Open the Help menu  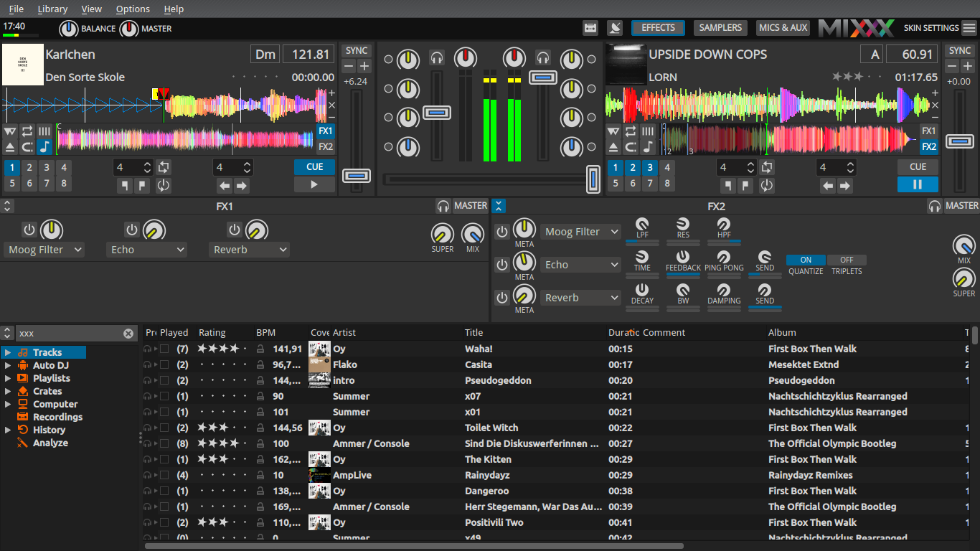click(174, 9)
